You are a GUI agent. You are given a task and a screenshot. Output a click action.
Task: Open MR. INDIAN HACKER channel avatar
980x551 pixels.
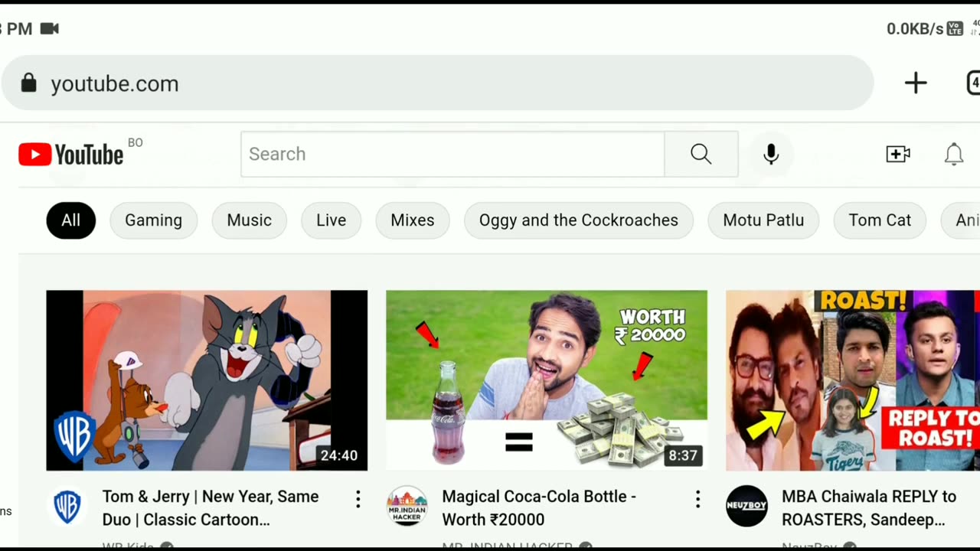click(407, 506)
